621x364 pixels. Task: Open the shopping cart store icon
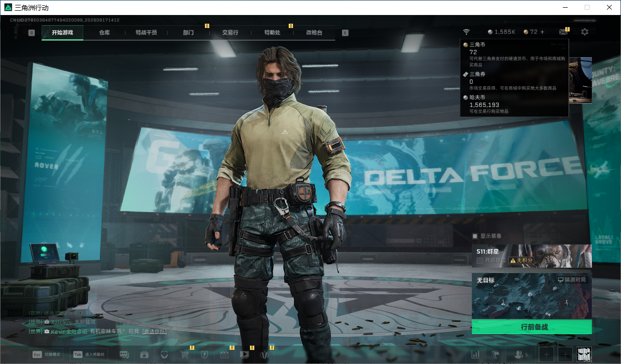pyautogui.click(x=185, y=354)
